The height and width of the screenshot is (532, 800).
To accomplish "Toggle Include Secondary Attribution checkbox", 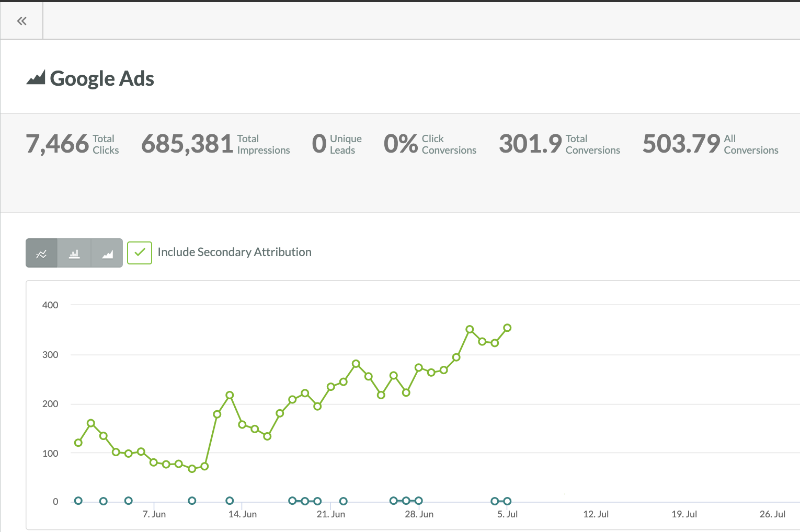I will click(x=140, y=253).
